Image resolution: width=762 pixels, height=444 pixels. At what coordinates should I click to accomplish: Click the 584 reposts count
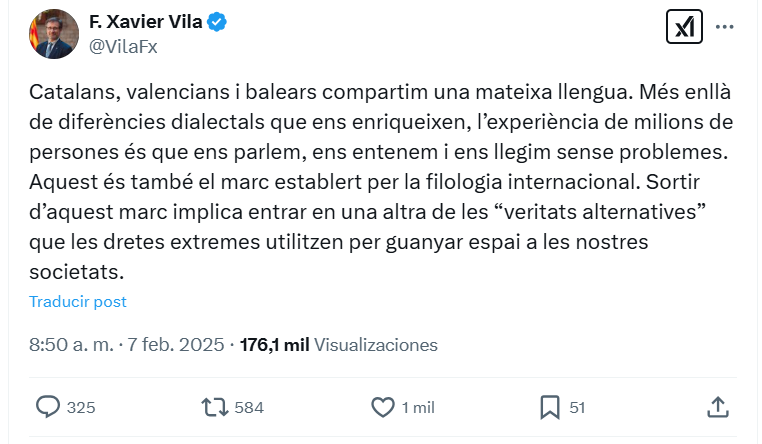pyautogui.click(x=248, y=407)
